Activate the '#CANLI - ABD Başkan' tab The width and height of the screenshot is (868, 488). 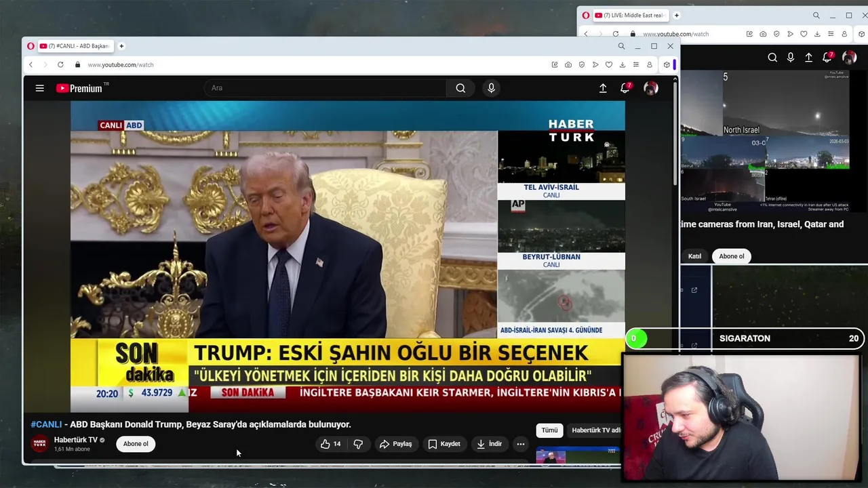pos(75,46)
